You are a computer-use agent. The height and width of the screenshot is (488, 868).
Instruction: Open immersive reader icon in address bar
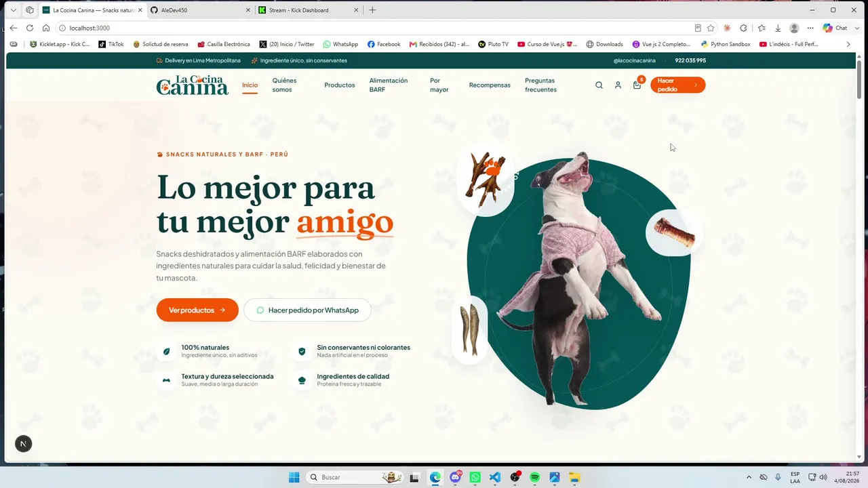coord(698,28)
